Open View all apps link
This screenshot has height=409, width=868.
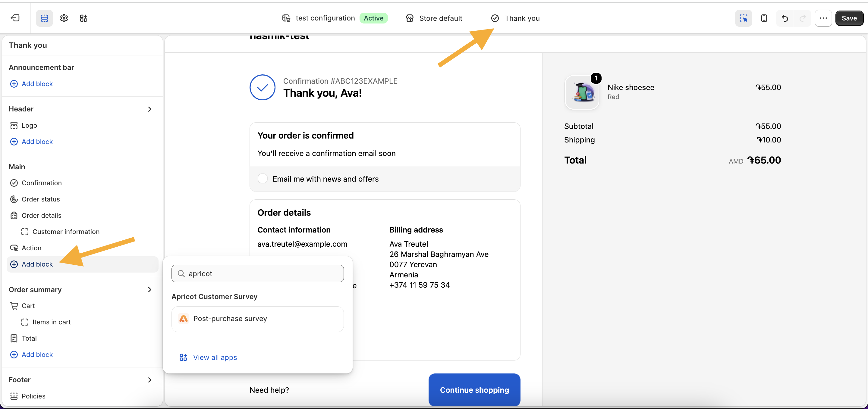coord(208,357)
